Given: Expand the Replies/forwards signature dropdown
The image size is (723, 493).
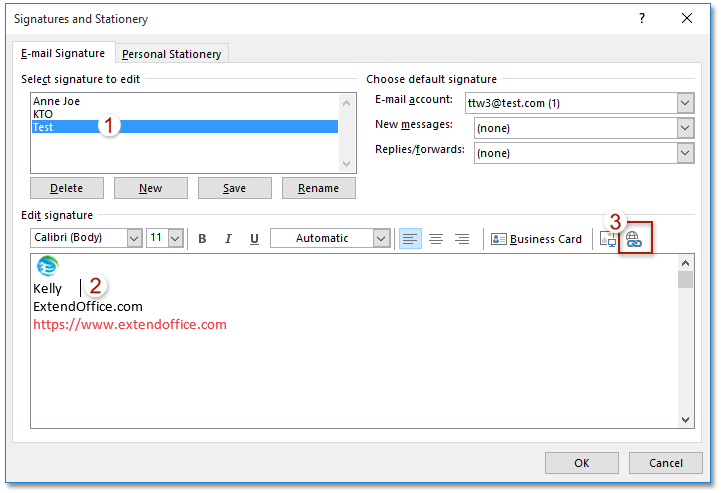Looking at the screenshot, I should point(685,153).
